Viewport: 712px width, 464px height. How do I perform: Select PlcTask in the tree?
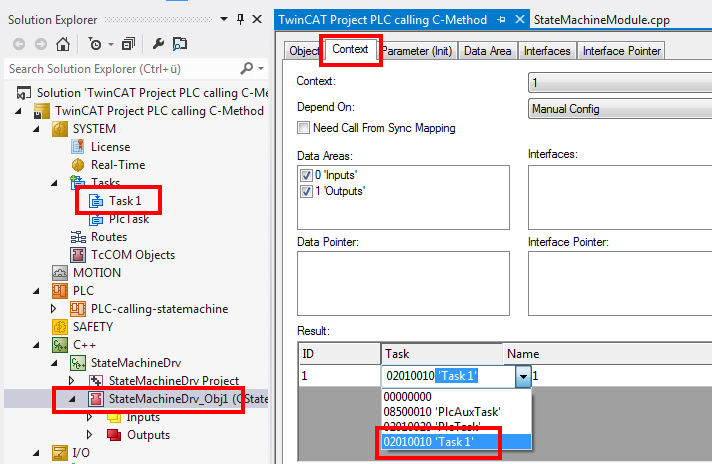pos(129,219)
